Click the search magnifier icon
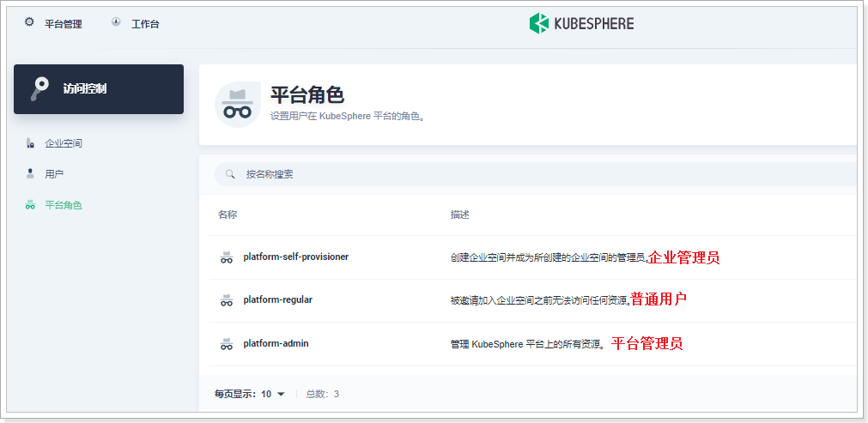 click(230, 174)
